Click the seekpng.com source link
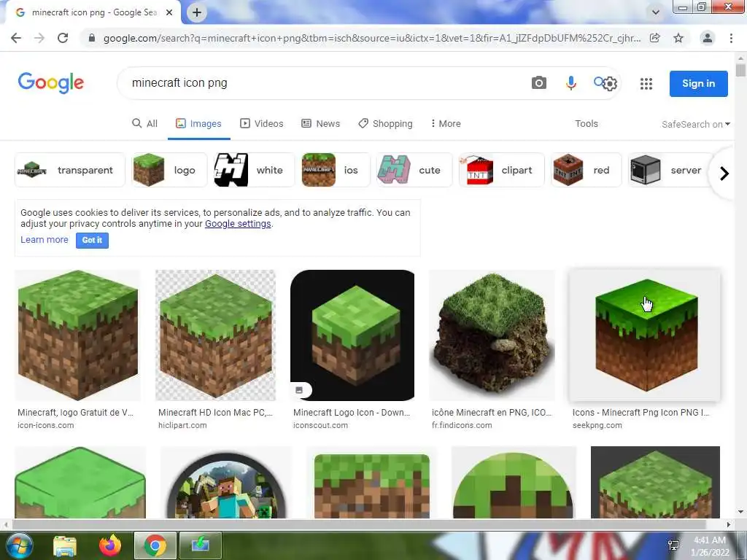 tap(597, 425)
